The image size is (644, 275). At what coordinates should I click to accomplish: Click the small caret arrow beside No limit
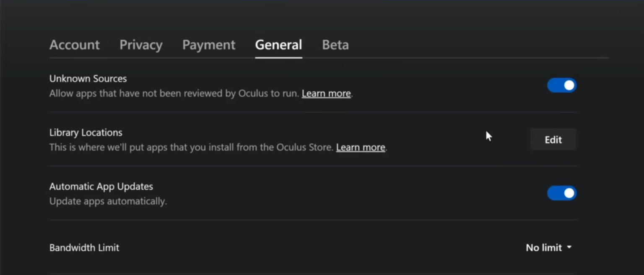click(569, 248)
